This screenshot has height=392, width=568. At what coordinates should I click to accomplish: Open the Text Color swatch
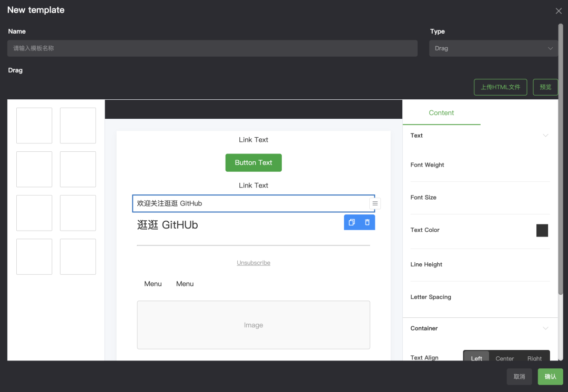pos(542,230)
